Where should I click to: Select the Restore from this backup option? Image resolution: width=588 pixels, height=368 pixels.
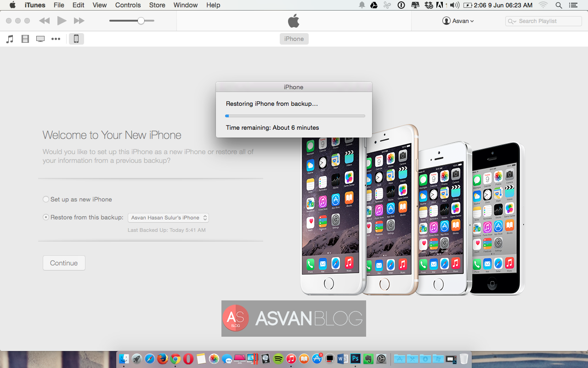coord(83,217)
